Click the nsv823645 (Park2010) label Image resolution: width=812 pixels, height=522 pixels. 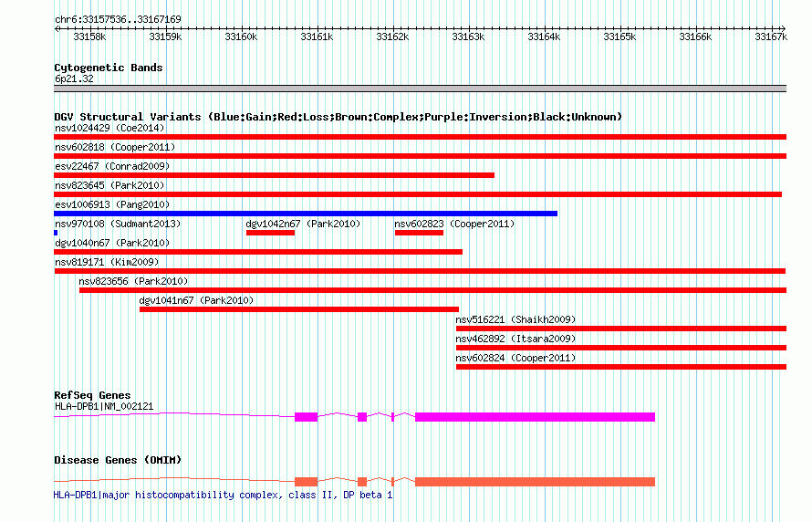tap(109, 185)
